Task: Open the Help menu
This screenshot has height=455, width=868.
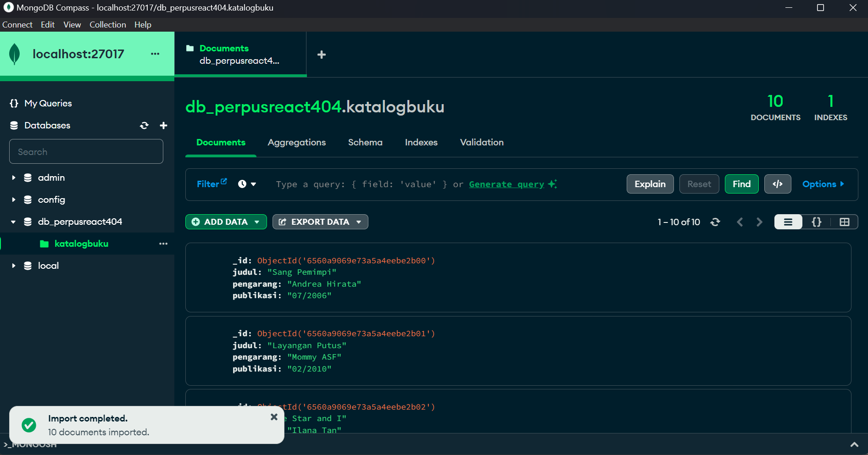Action: point(143,25)
